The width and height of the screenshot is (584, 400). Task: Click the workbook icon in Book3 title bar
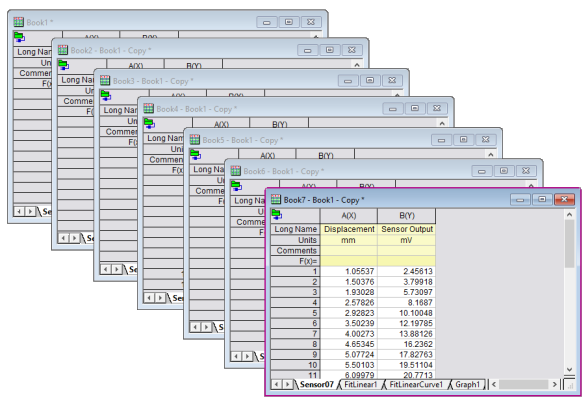pos(105,80)
